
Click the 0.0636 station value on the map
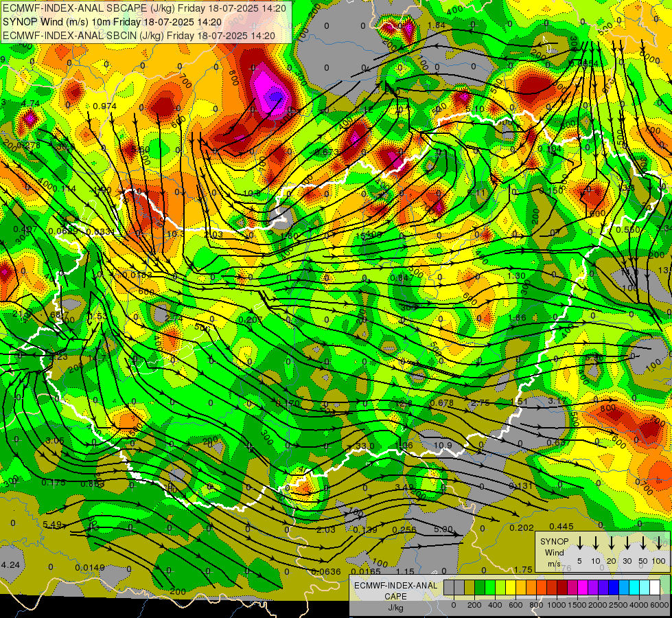(x=326, y=571)
